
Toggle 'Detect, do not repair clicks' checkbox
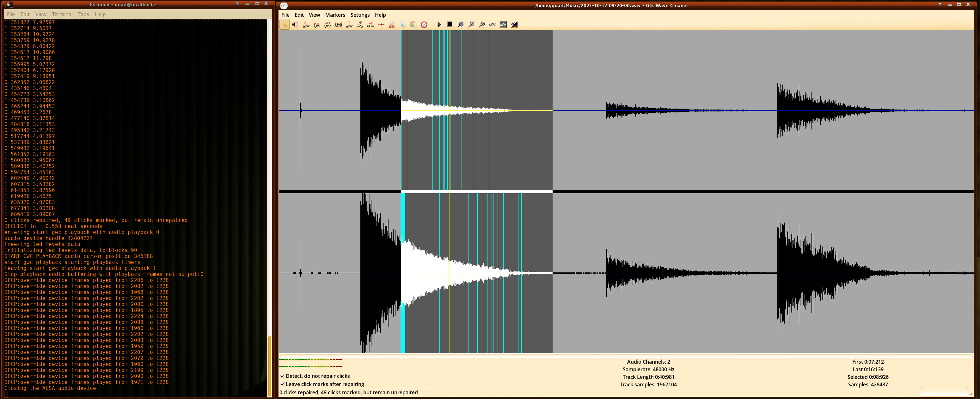coord(282,376)
